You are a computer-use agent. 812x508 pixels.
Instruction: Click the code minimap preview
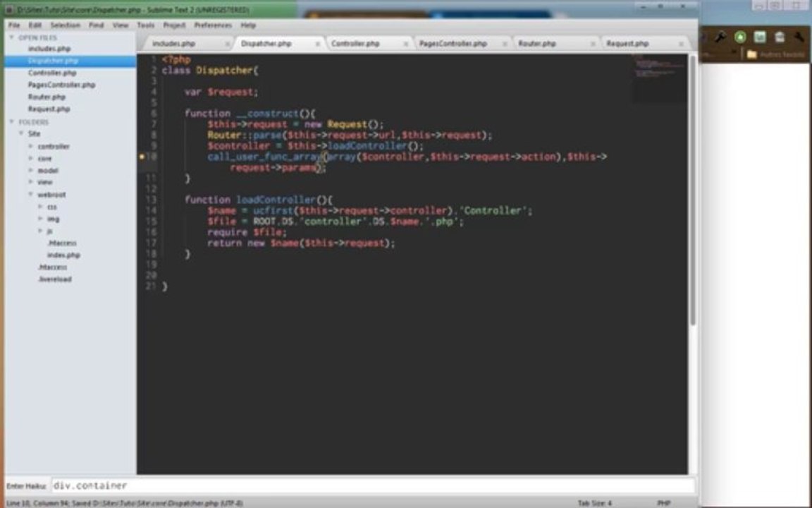point(659,78)
